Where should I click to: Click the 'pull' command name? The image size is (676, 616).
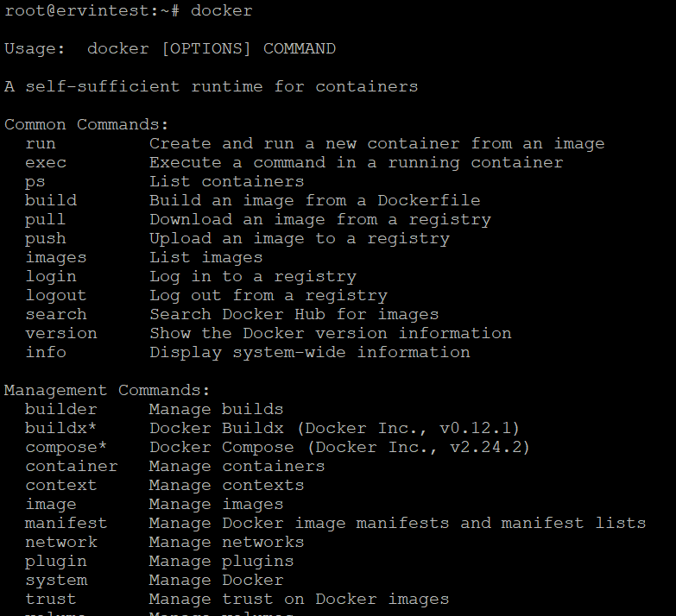[x=45, y=220]
